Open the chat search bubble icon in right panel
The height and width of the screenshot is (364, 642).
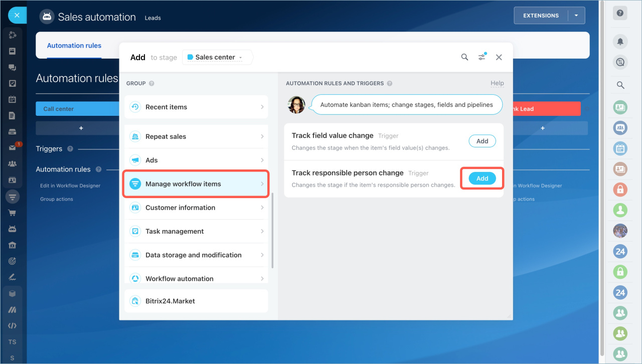pos(620,62)
